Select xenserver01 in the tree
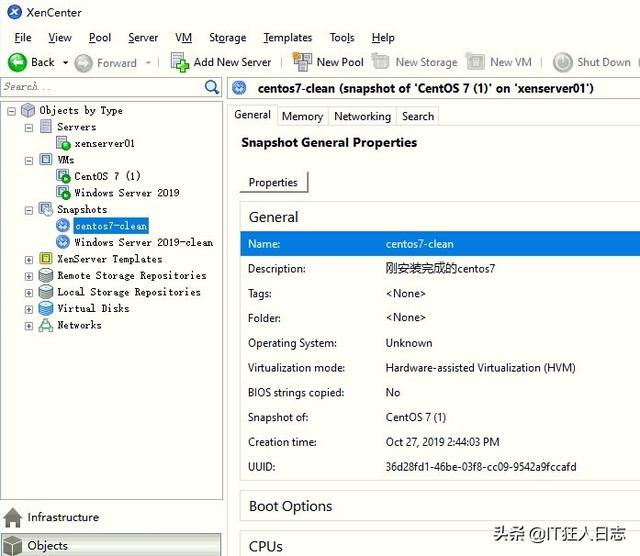This screenshot has height=556, width=640. [x=104, y=144]
